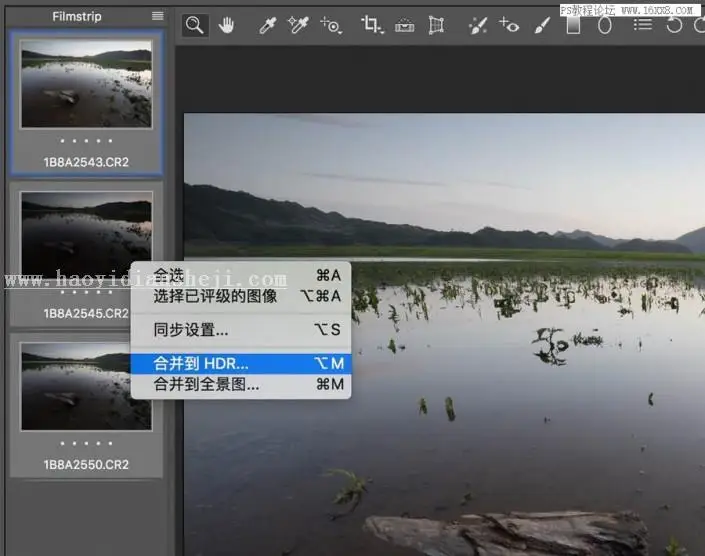The height and width of the screenshot is (556, 705).
Task: Select the Graduated Filter tool
Action: tap(573, 25)
